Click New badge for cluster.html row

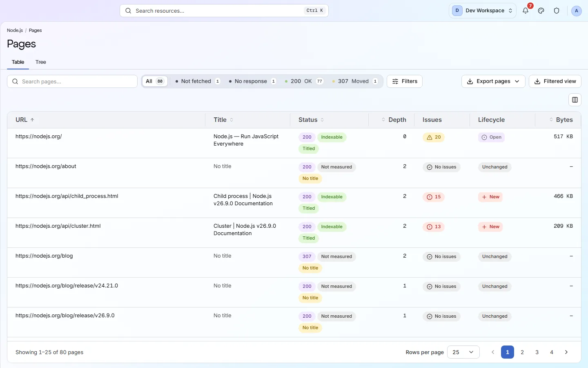pyautogui.click(x=490, y=227)
